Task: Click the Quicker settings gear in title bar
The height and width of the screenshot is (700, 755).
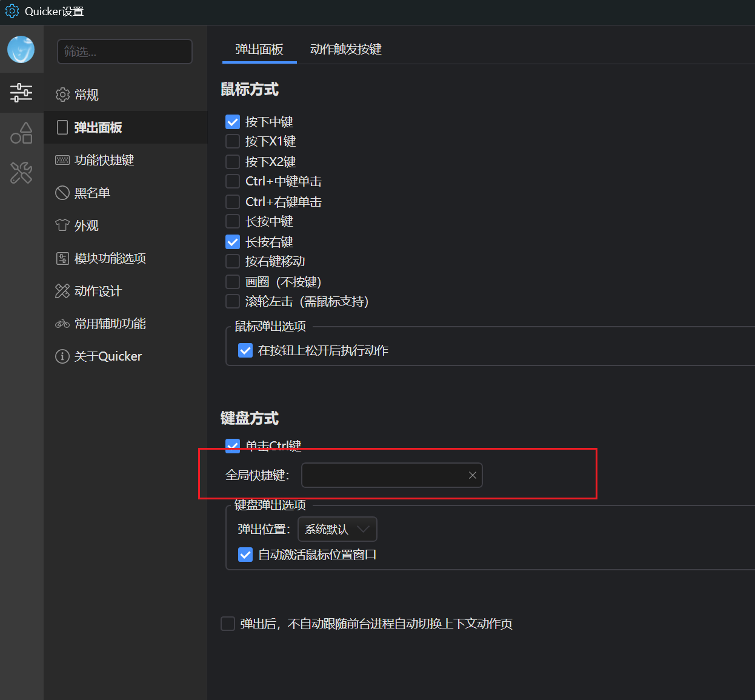Action: [12, 11]
